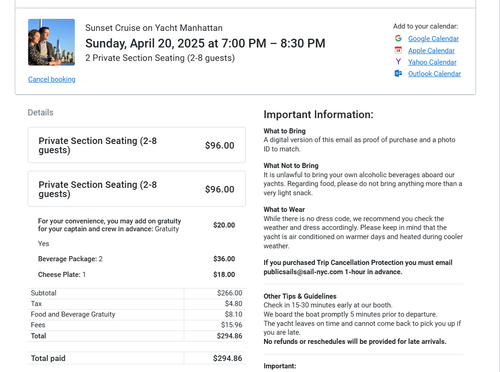Image resolution: width=500 pixels, height=372 pixels.
Task: Click the $15.96 fees value
Action: (231, 325)
